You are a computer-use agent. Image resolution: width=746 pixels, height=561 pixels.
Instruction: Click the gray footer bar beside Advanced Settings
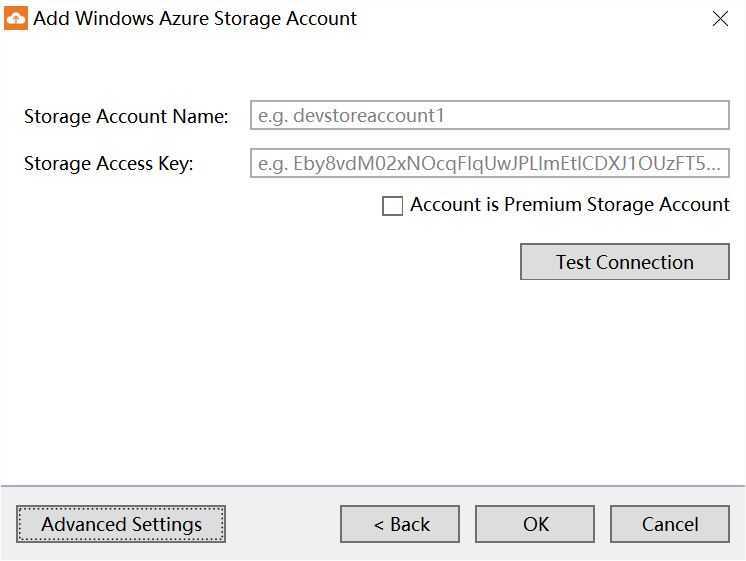[x=283, y=524]
